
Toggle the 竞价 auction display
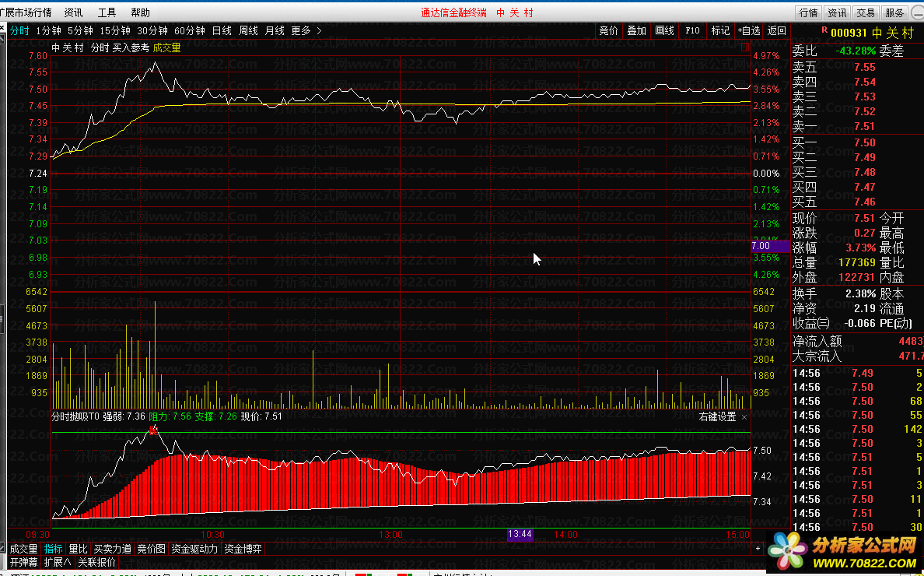pyautogui.click(x=609, y=30)
